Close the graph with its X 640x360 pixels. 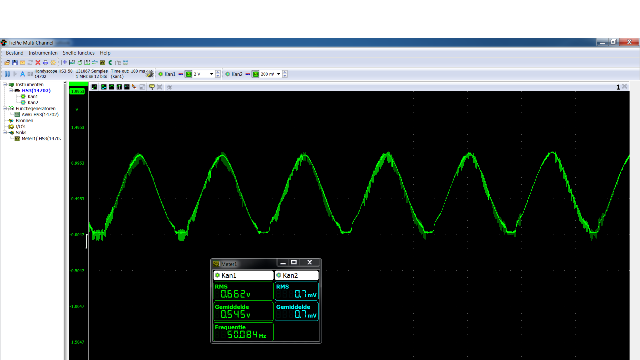tap(624, 87)
